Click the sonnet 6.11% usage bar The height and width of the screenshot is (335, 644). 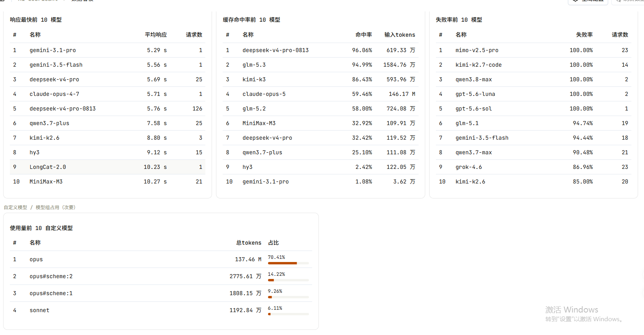(288, 314)
